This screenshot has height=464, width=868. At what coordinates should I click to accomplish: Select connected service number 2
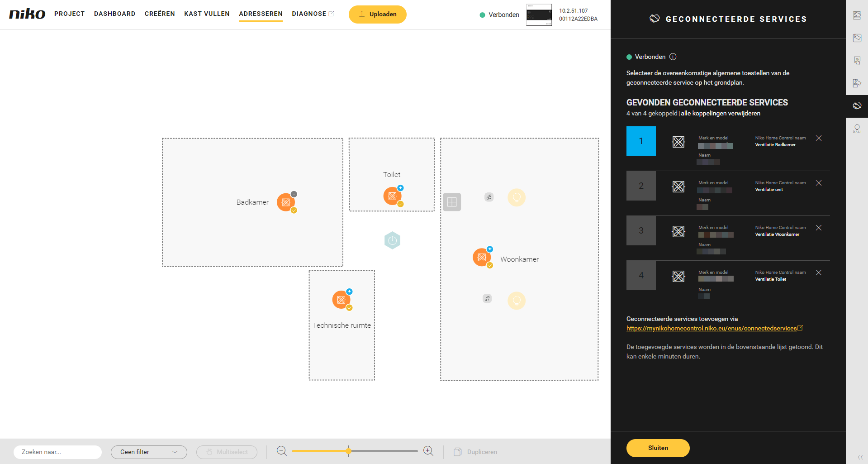[641, 186]
